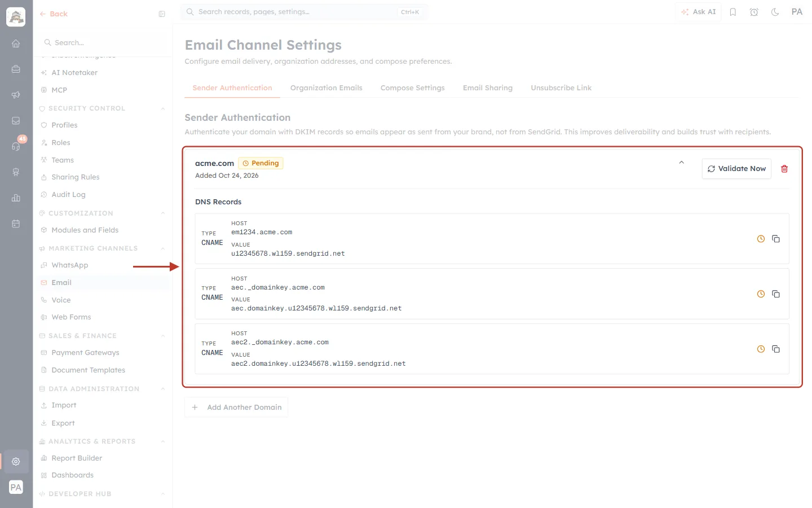Collapse the Customization section
Viewport: 812px width, 508px height.
pyautogui.click(x=163, y=213)
